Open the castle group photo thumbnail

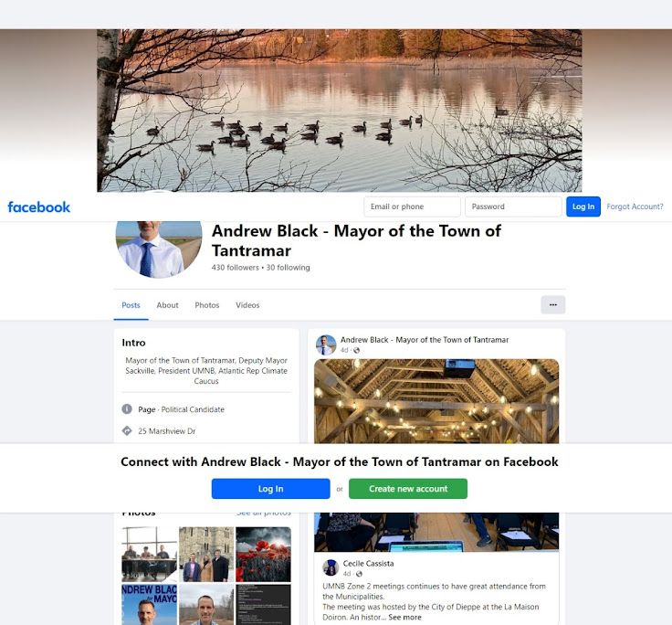click(206, 555)
